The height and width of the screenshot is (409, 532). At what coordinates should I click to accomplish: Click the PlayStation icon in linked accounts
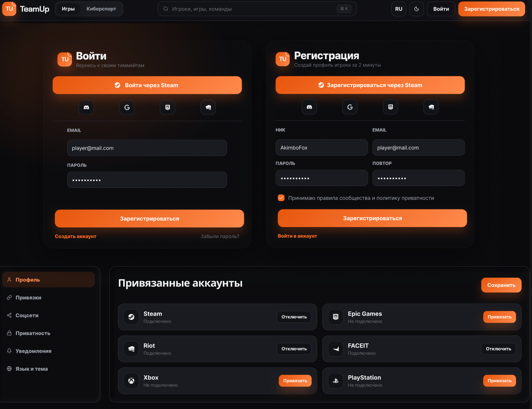[336, 381]
